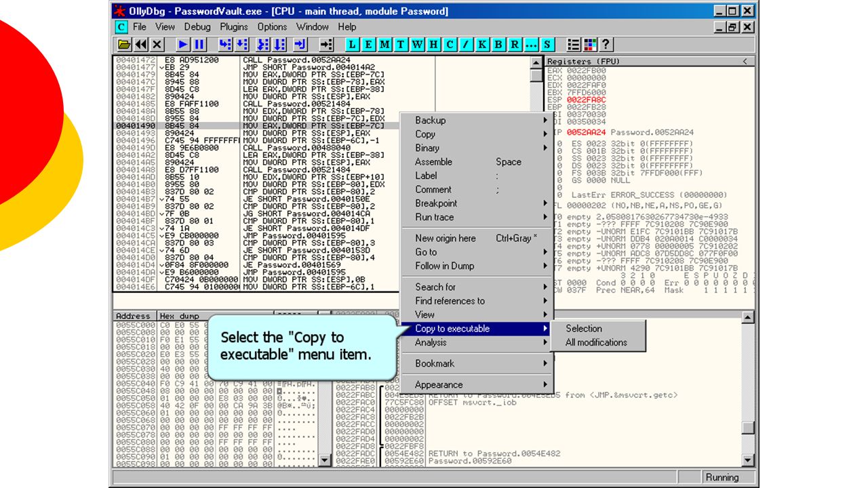868x488 pixels.
Task: Expand the Search for submenu
Action: coord(477,287)
